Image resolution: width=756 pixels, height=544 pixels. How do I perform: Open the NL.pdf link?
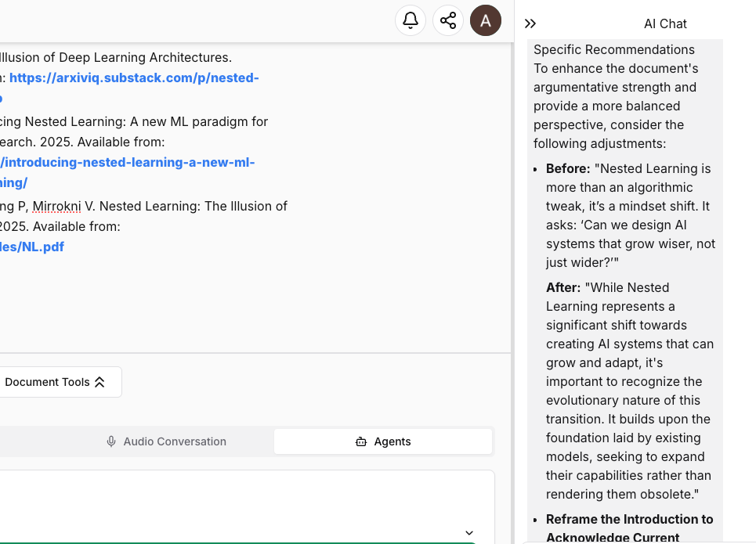click(32, 247)
